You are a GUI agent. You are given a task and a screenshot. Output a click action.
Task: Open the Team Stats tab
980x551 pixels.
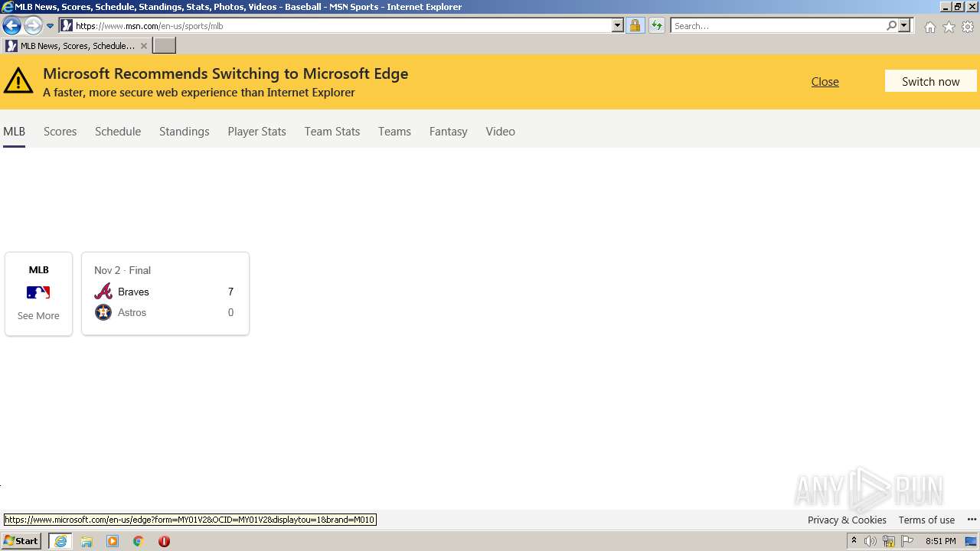tap(332, 132)
